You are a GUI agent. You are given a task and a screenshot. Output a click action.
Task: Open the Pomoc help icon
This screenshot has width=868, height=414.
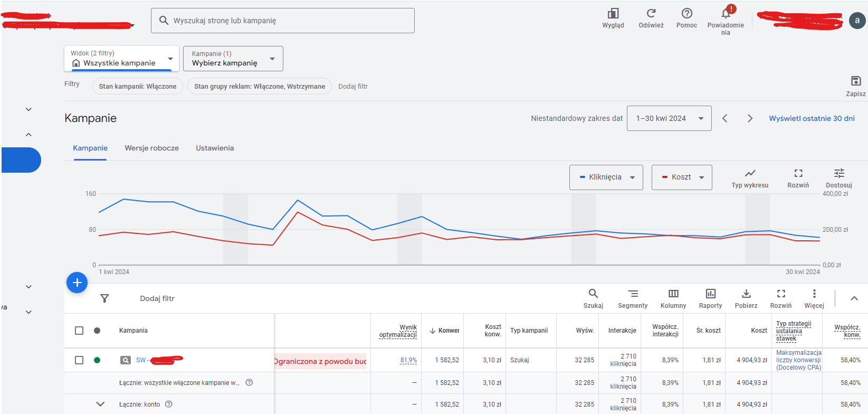click(x=686, y=14)
